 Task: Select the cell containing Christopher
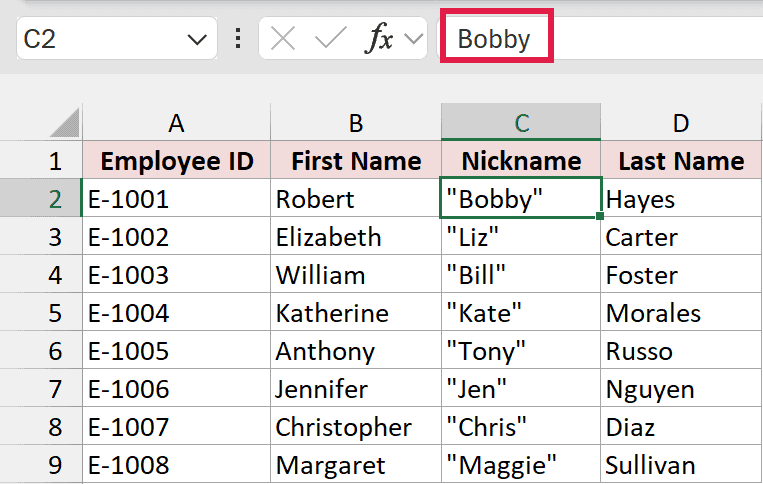(x=356, y=426)
